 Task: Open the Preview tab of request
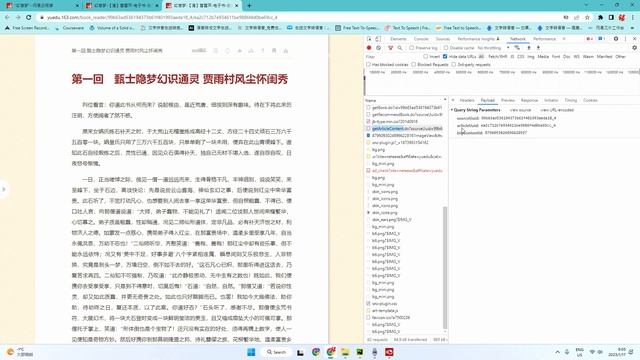click(508, 100)
